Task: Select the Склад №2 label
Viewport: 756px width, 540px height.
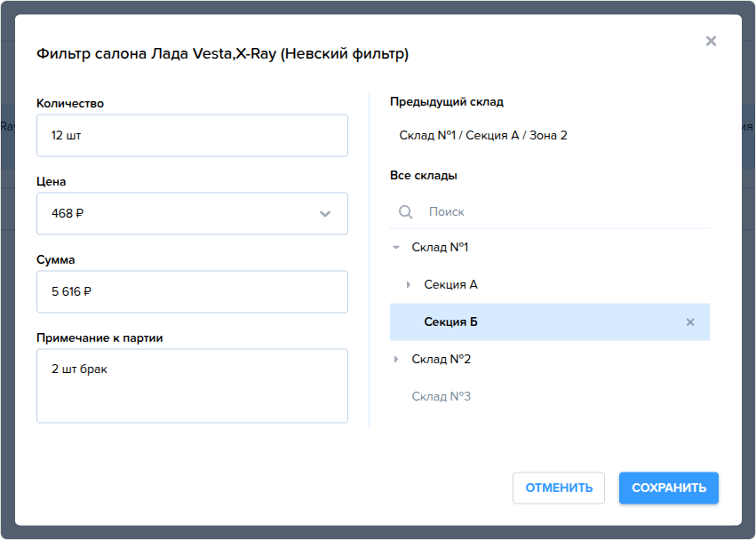Action: click(x=441, y=359)
